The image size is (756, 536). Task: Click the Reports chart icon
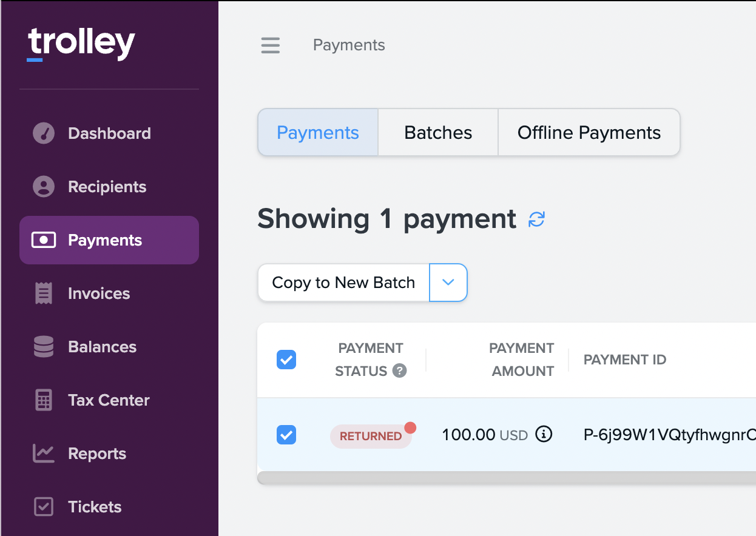44,454
